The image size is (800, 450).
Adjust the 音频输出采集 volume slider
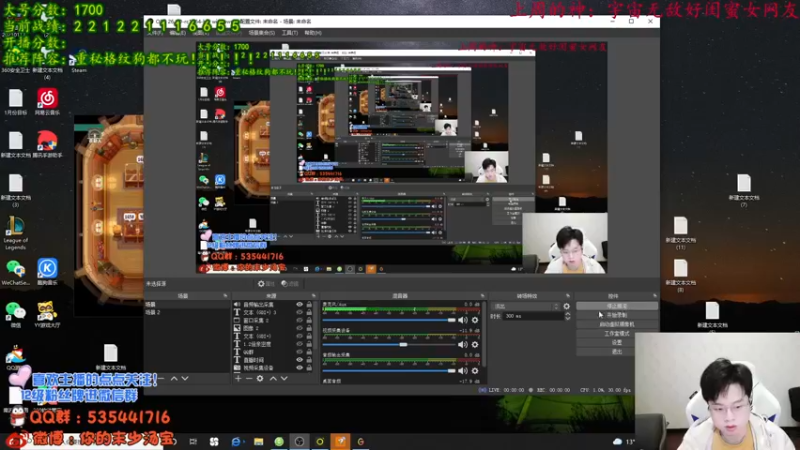click(x=389, y=370)
